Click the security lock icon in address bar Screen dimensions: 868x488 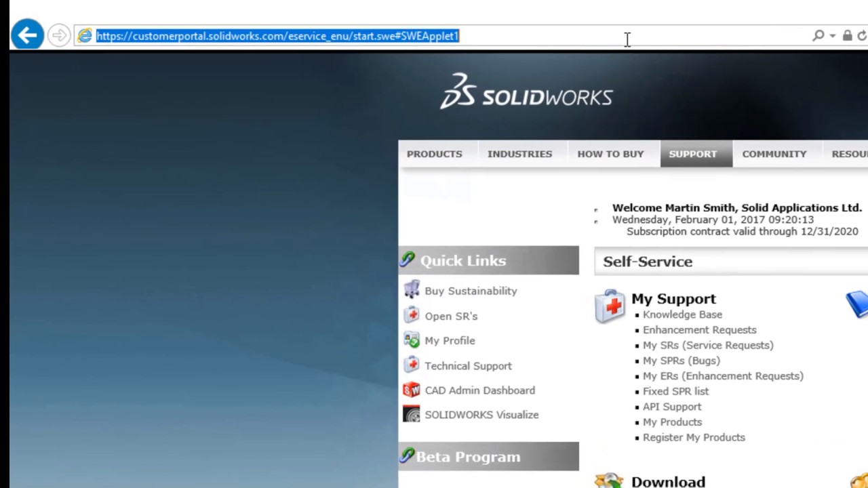tap(847, 36)
